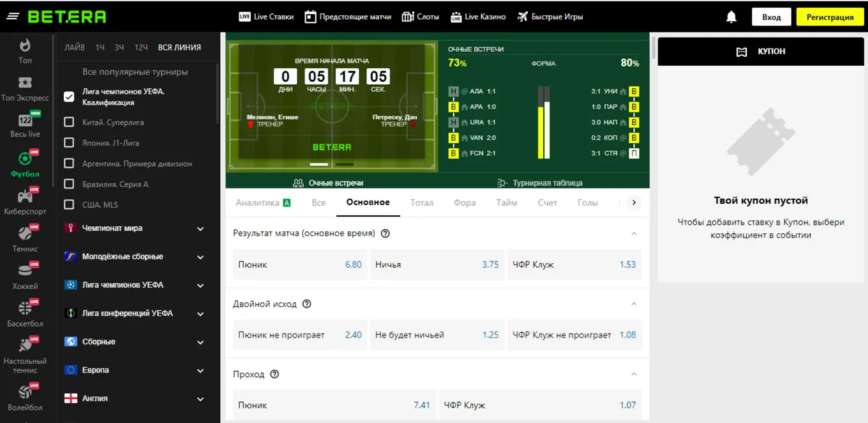Image resolution: width=868 pixels, height=423 pixels.
Task: Bet on Не будет ничьей at 1.25
Action: point(437,335)
